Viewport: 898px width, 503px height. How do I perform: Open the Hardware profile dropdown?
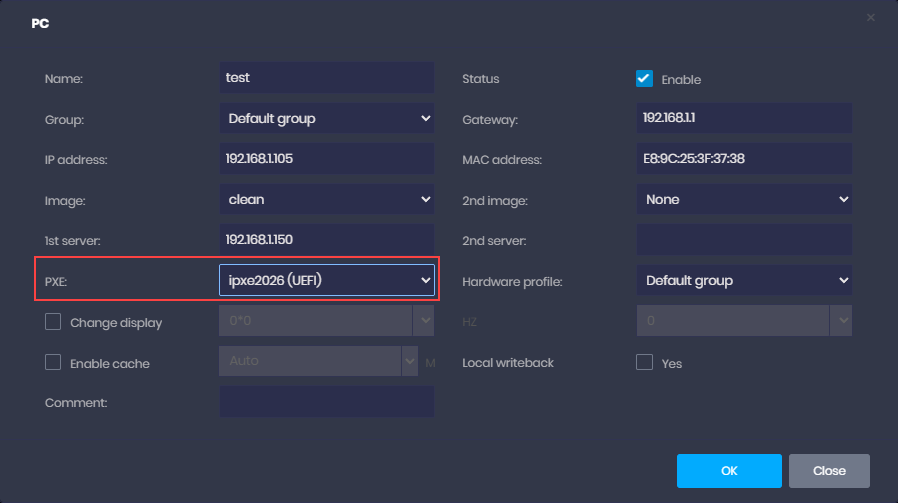[x=744, y=281]
